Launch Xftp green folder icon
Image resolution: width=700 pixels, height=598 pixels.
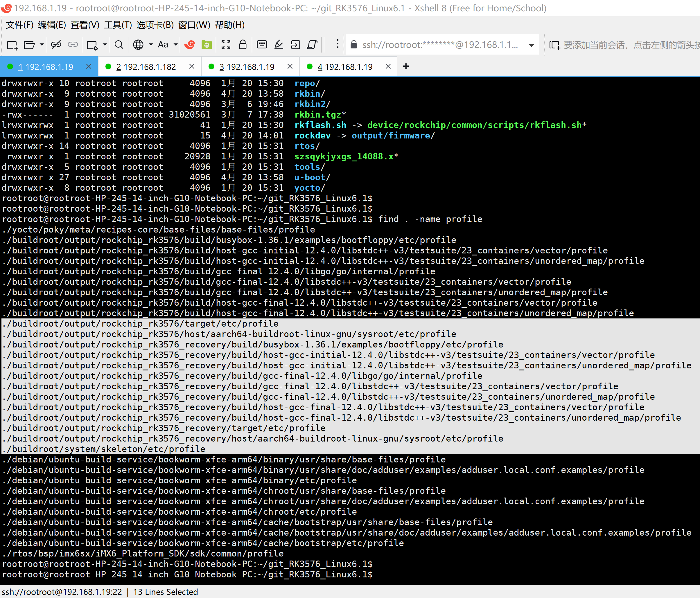(x=207, y=45)
